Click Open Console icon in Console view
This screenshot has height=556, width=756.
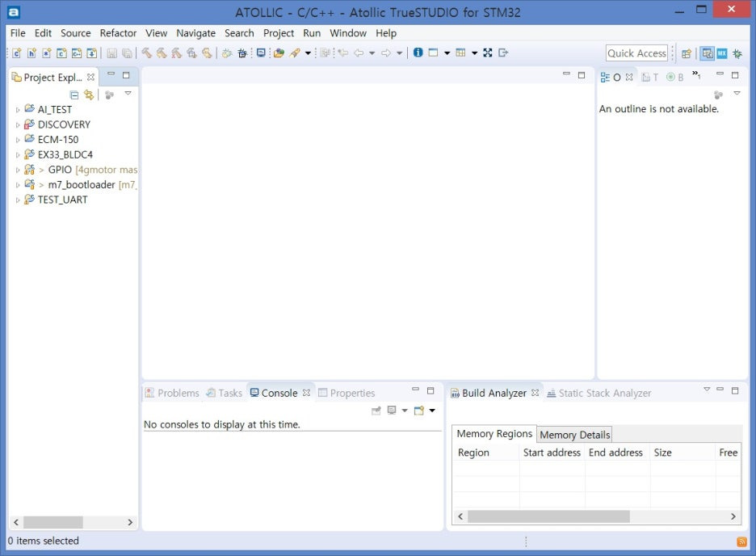[x=418, y=411]
